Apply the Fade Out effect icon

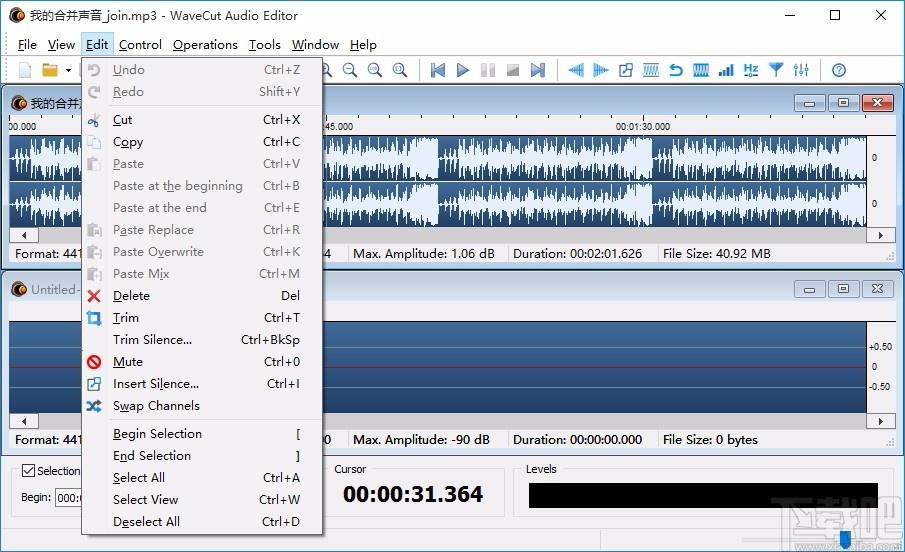(601, 70)
